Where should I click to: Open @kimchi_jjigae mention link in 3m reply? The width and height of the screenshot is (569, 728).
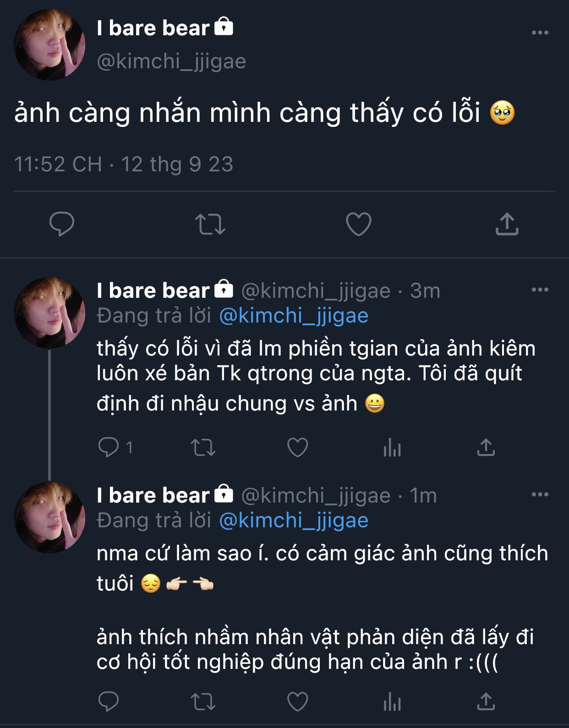click(294, 316)
